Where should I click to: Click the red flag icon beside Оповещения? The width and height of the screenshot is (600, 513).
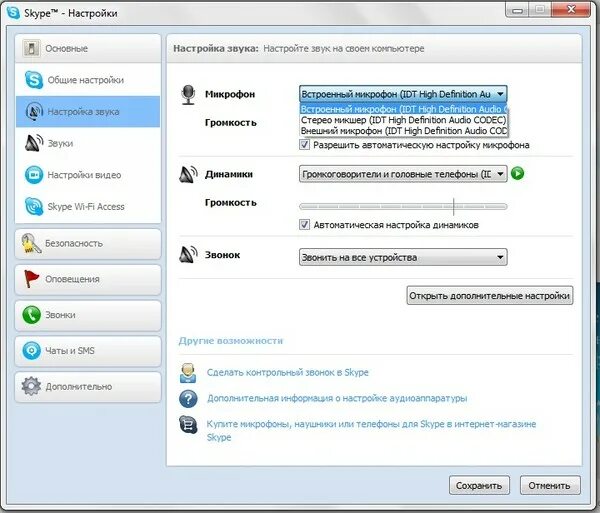tap(31, 278)
